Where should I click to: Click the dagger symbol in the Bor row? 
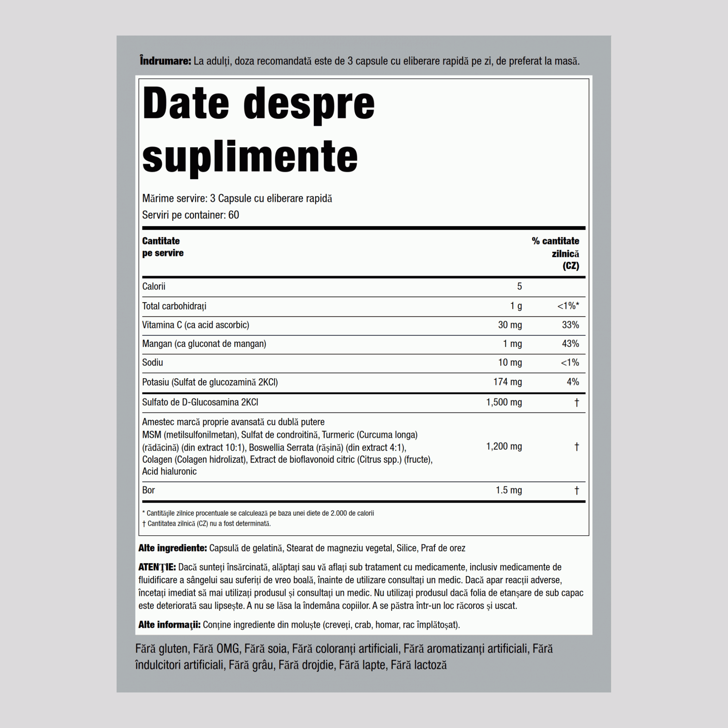coord(577,490)
